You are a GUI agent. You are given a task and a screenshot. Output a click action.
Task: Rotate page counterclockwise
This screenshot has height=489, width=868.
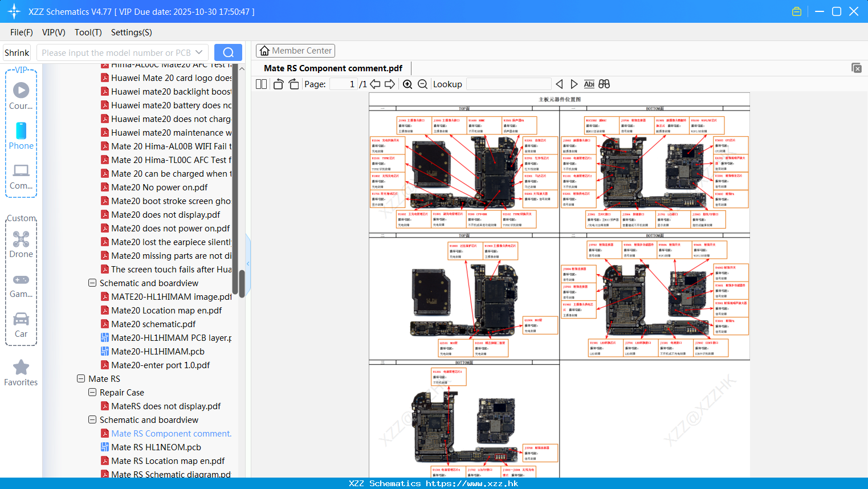click(278, 84)
